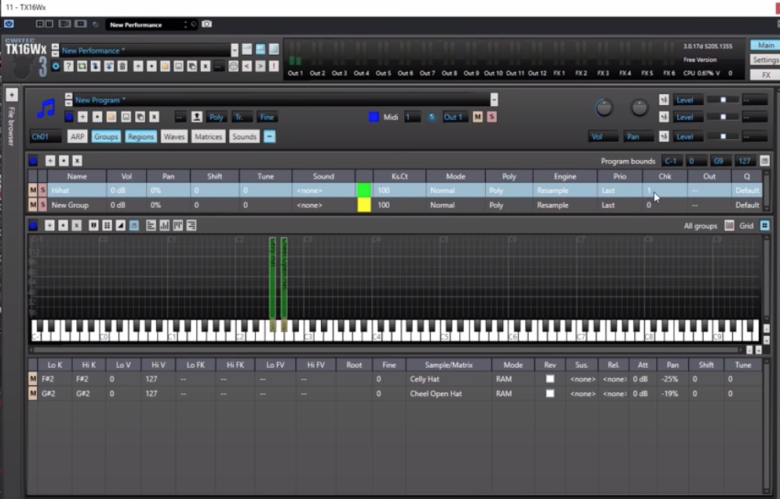Screen dimensions: 780x499
Task: Click the question mark help icon
Action: [x=69, y=66]
